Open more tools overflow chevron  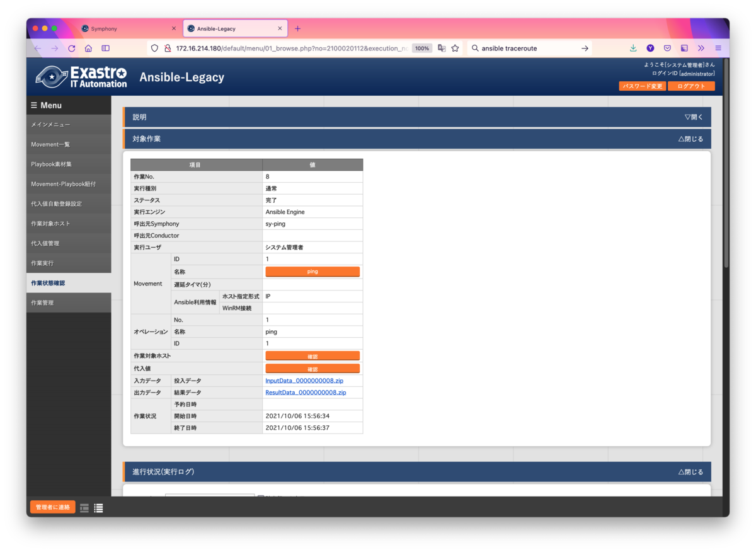click(701, 48)
